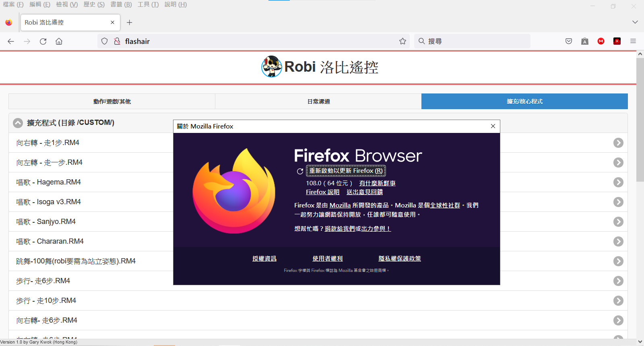Select the 向右轉- 走6步.RM4 row
Image resolution: width=644 pixels, height=346 pixels.
pos(318,320)
